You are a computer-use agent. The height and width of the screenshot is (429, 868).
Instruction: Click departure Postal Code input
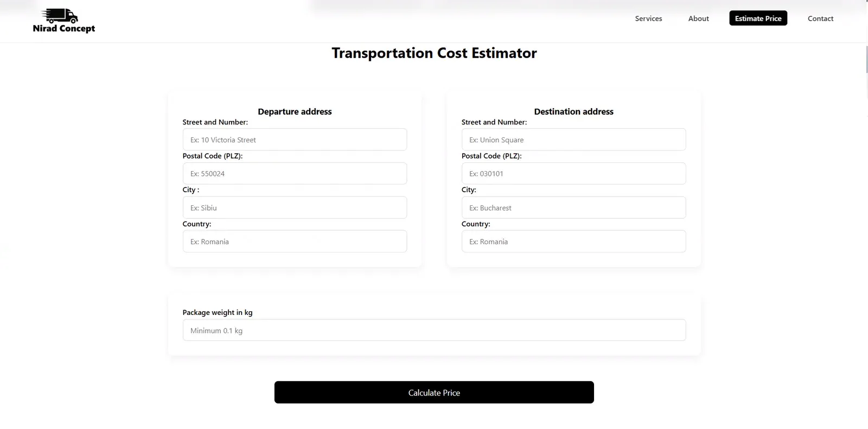295,174
